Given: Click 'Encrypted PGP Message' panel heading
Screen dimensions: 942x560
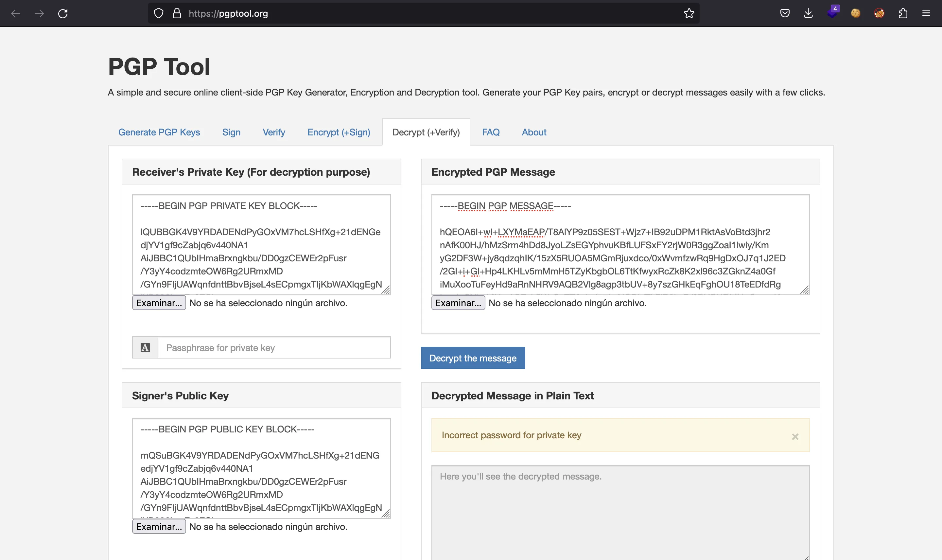Looking at the screenshot, I should [493, 172].
